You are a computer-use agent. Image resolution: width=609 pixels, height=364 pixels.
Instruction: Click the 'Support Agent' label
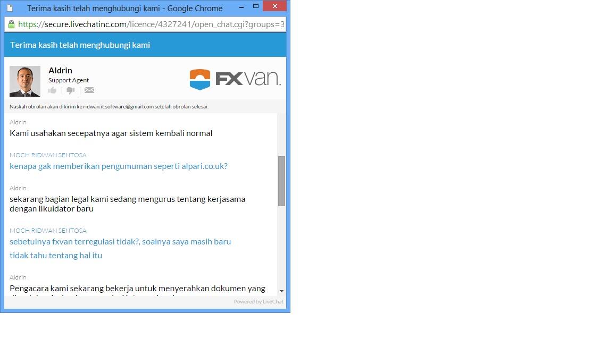tap(69, 80)
